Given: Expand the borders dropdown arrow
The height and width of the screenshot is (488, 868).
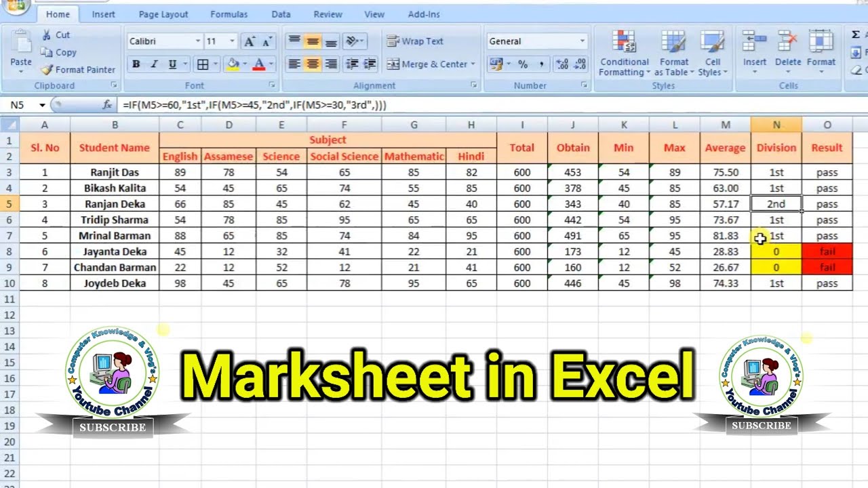Looking at the screenshot, I should 216,64.
